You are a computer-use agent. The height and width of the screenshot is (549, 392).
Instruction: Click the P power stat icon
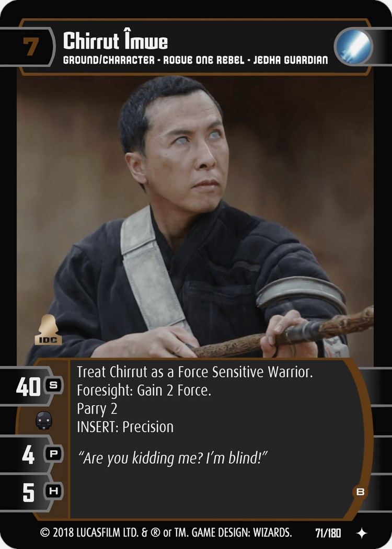[53, 454]
